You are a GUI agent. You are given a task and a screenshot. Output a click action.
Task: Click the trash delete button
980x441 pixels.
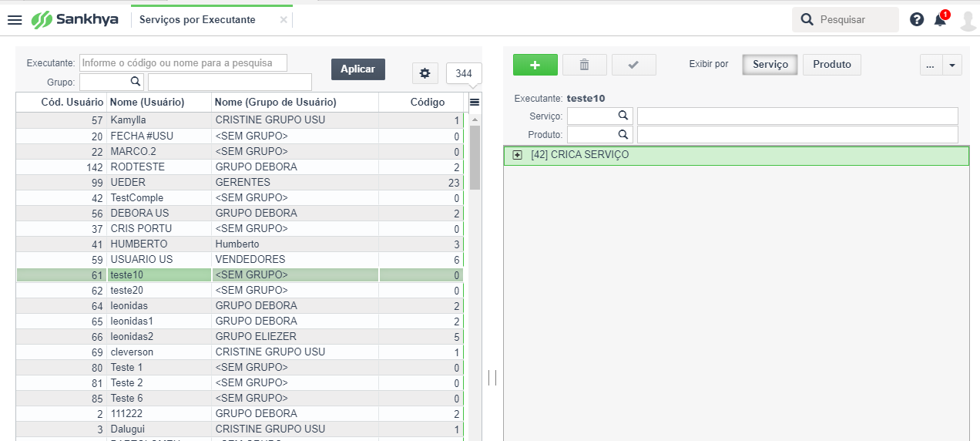point(585,65)
